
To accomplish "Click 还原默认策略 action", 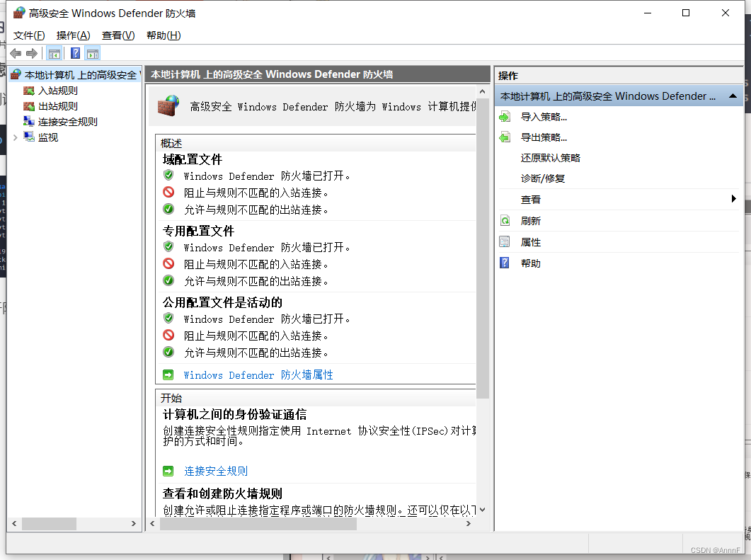I will (550, 158).
